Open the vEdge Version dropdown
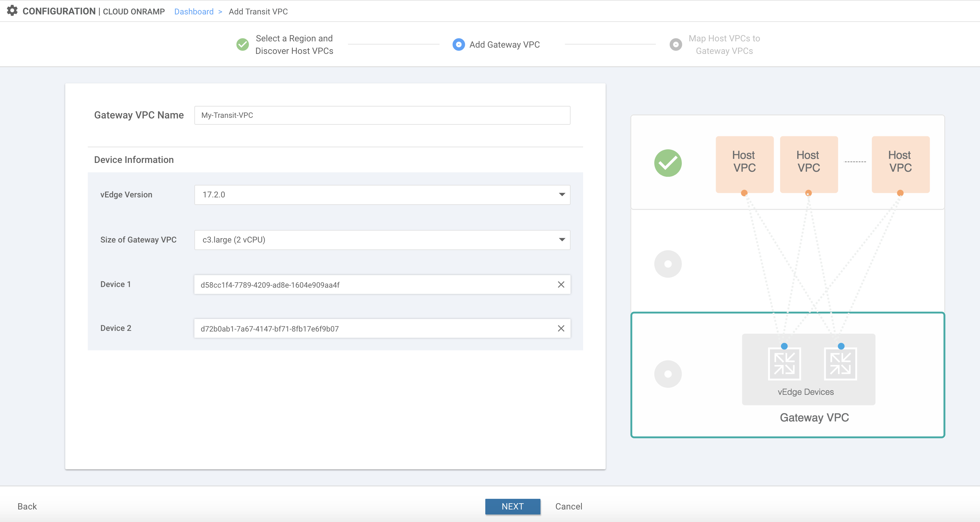Screen dimensions: 980x522 pos(382,195)
